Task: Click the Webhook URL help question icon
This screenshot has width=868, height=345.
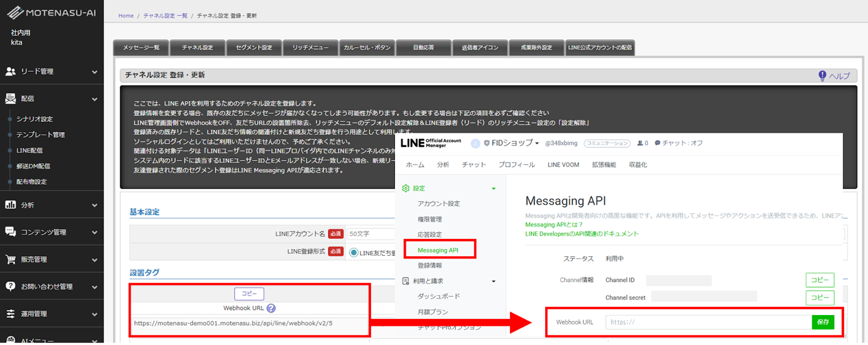Action: [271, 308]
